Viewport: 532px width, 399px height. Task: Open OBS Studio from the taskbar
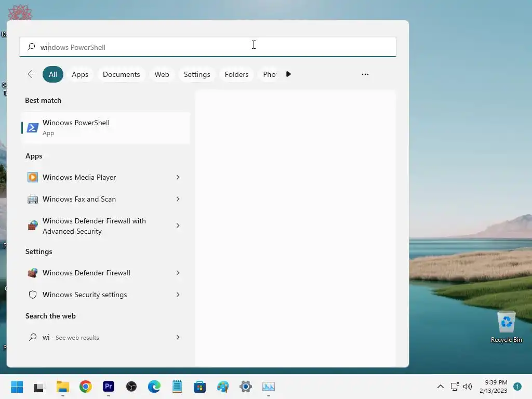pos(131,387)
